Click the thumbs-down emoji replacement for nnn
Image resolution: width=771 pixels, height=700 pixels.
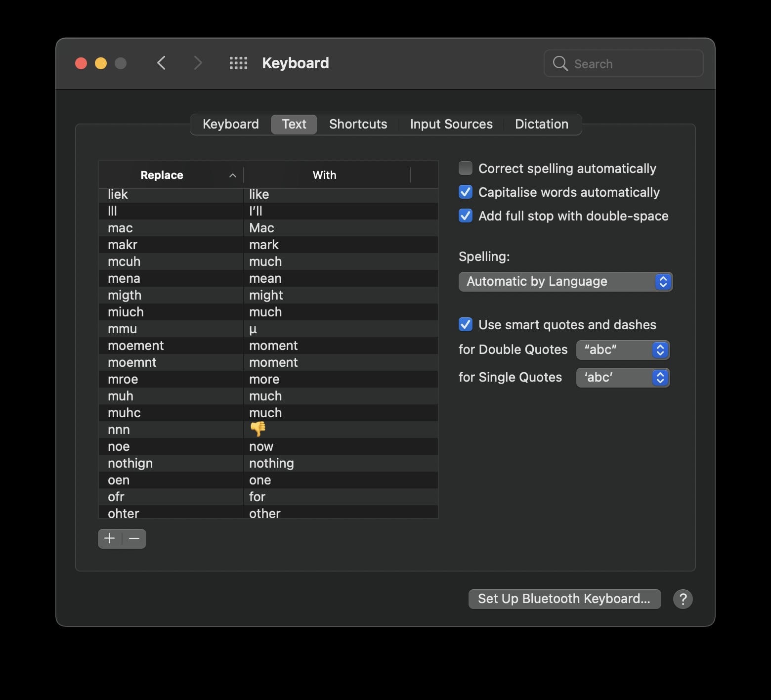[258, 430]
